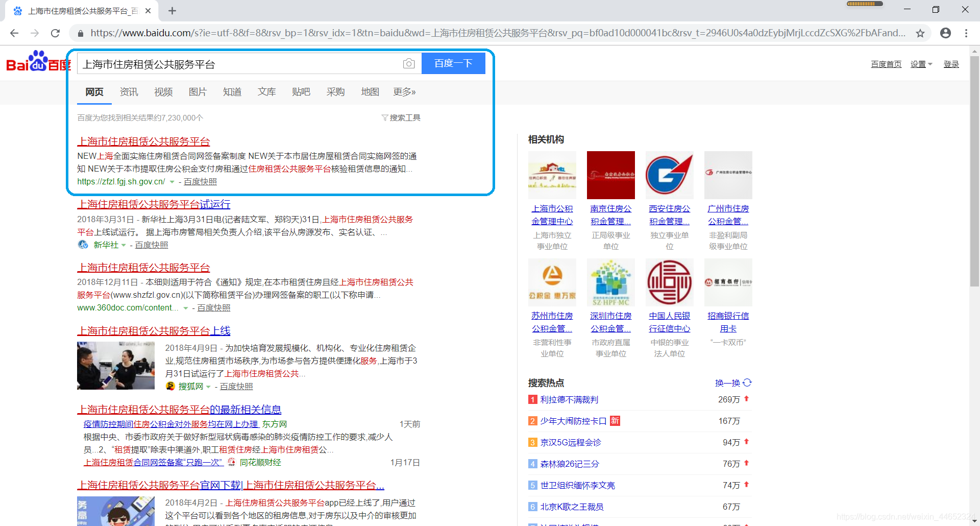Switch to the 知道 tab
The image size is (980, 526).
point(232,92)
